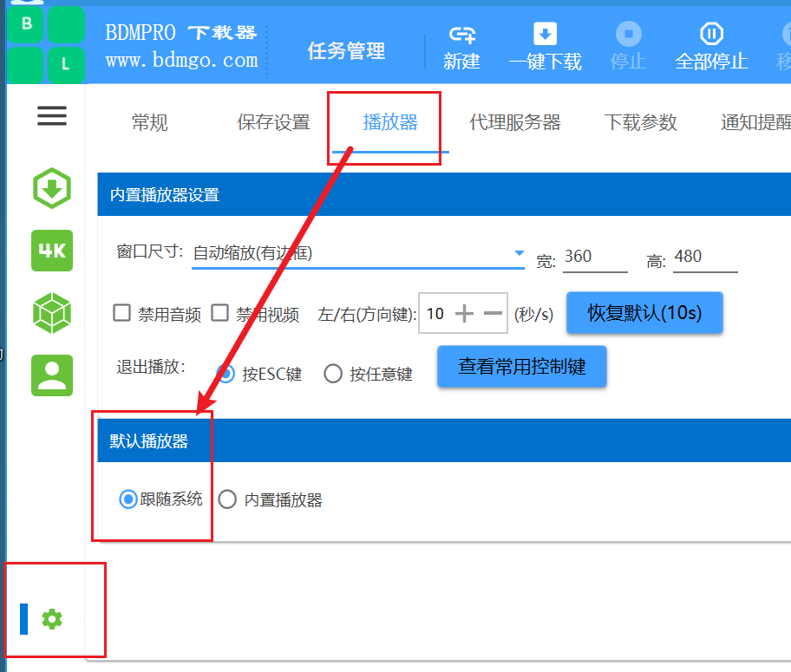Click the seek seconds value field
Image resolution: width=791 pixels, height=672 pixels.
(436, 314)
